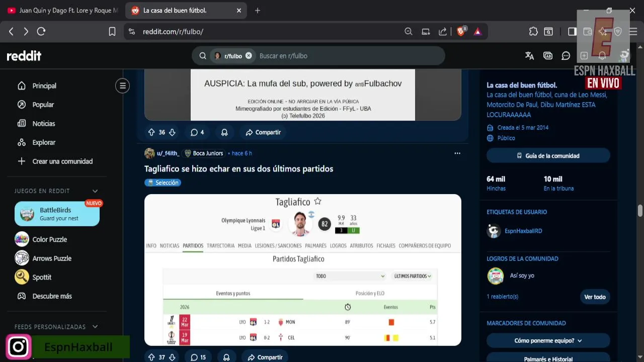Click the 64 mil Hinchas member count
Viewport: 644px width, 362px height.
[496, 184]
